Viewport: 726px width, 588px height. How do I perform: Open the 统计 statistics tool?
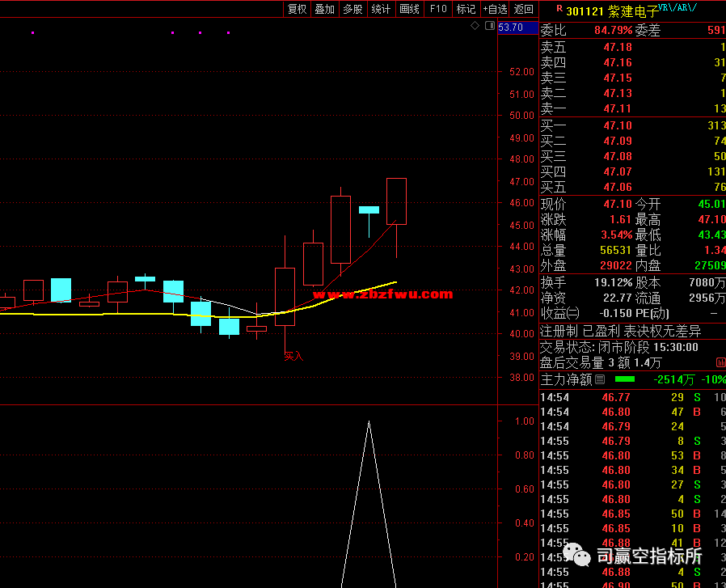point(381,9)
